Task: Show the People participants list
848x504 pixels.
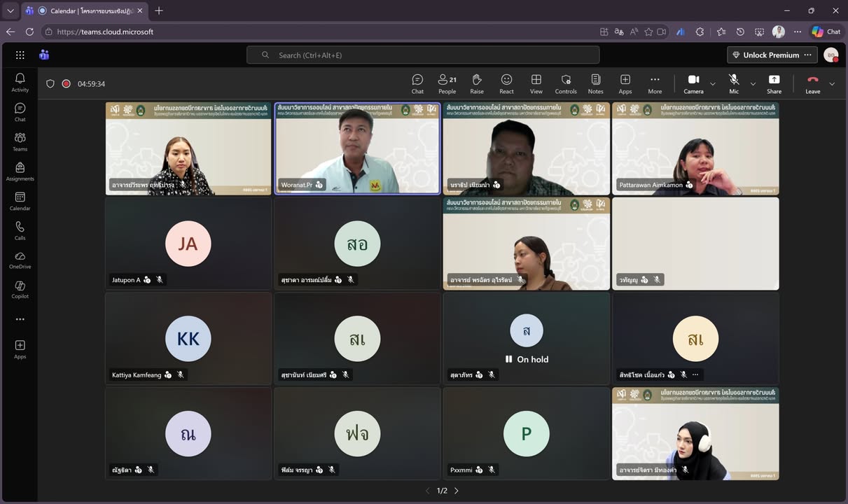Action: [447, 83]
